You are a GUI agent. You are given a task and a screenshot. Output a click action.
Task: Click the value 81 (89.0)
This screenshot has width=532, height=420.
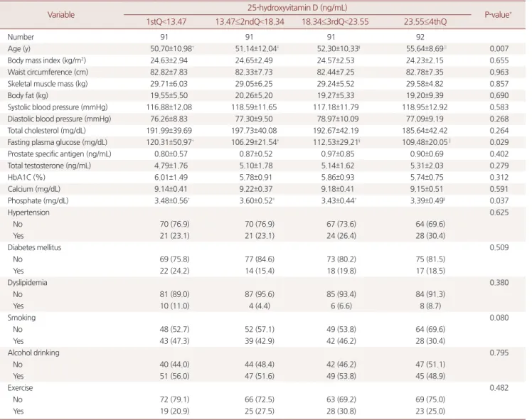(174, 294)
